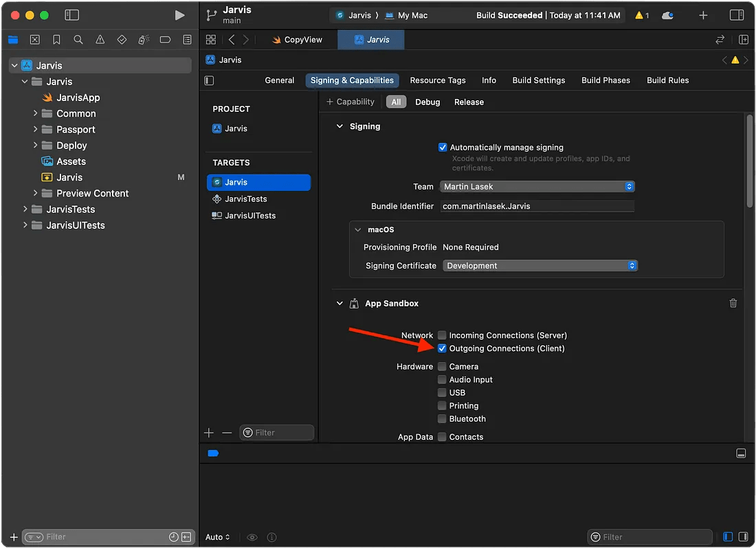Open the Source Control navigator
The image size is (756, 549).
click(35, 40)
